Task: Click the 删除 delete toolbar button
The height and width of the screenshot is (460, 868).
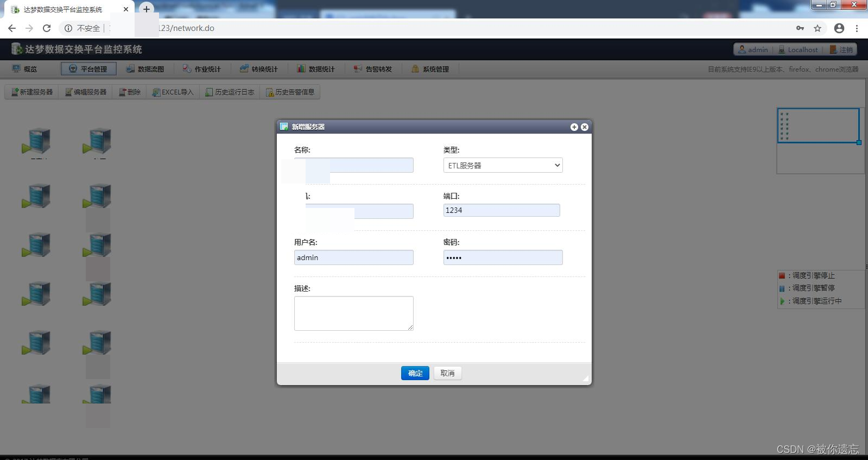Action: pyautogui.click(x=130, y=92)
